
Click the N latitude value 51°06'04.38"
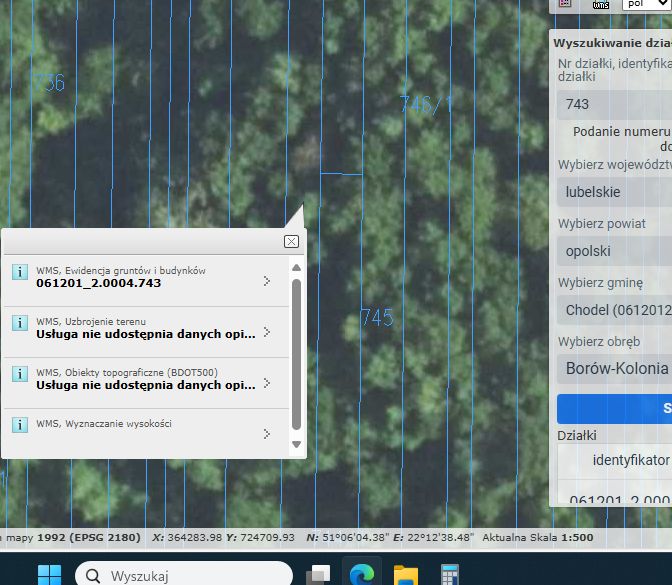(356, 537)
